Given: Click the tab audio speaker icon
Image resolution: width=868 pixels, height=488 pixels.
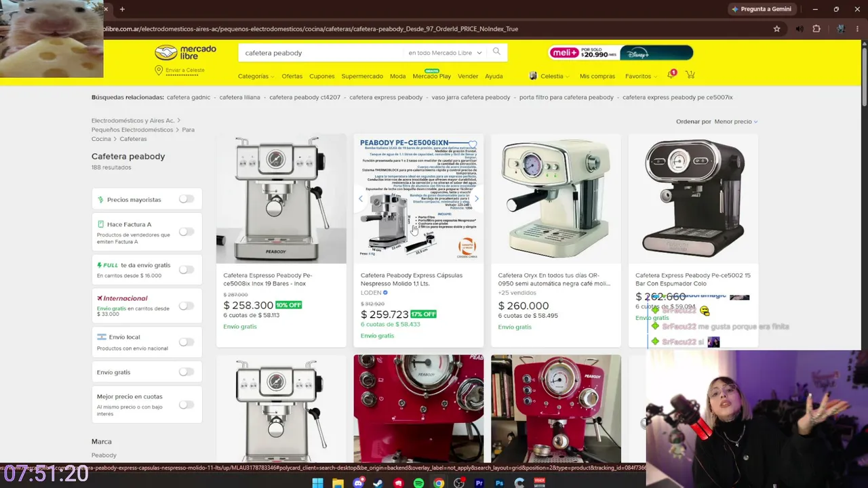Looking at the screenshot, I should [x=799, y=28].
